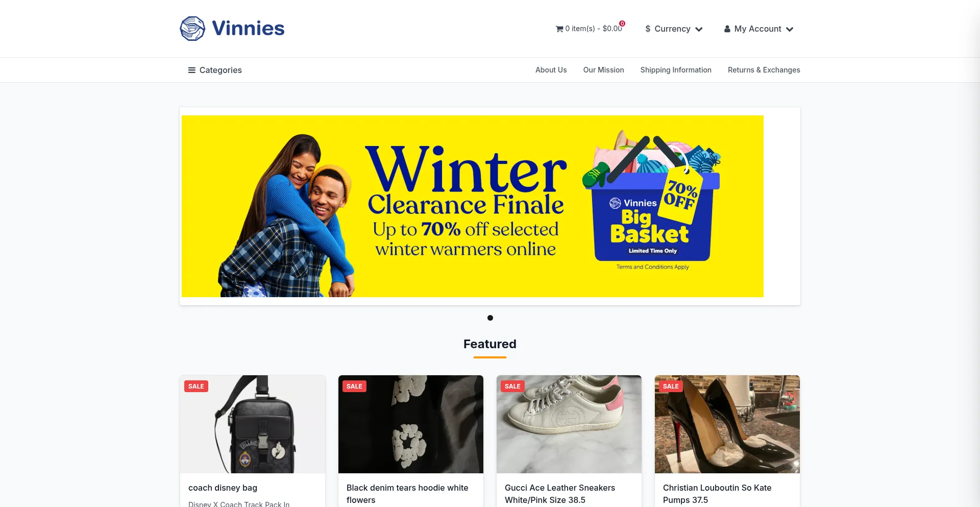The width and height of the screenshot is (980, 507).
Task: Open Christian Louboutin So Kate Pumps thumbnail
Action: (727, 424)
